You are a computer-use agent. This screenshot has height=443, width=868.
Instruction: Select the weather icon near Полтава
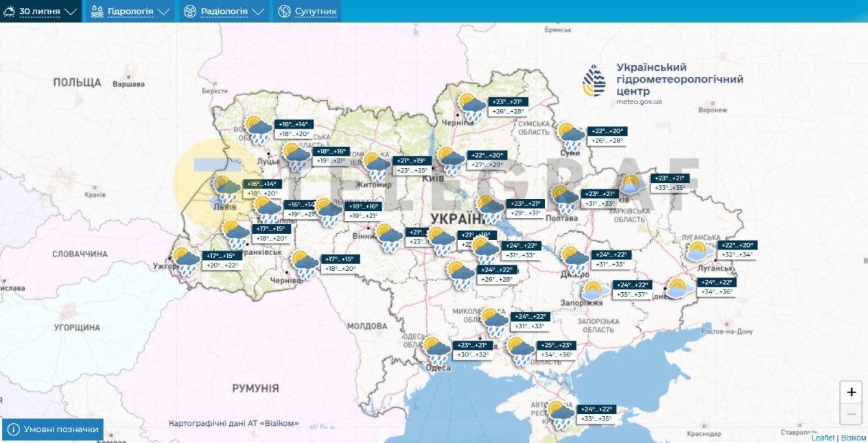pyautogui.click(x=565, y=199)
